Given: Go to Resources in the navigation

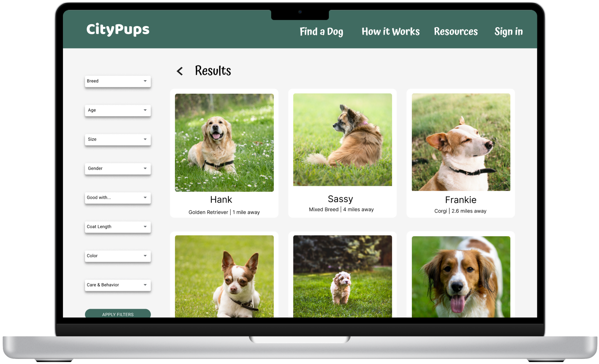Looking at the screenshot, I should [x=456, y=31].
